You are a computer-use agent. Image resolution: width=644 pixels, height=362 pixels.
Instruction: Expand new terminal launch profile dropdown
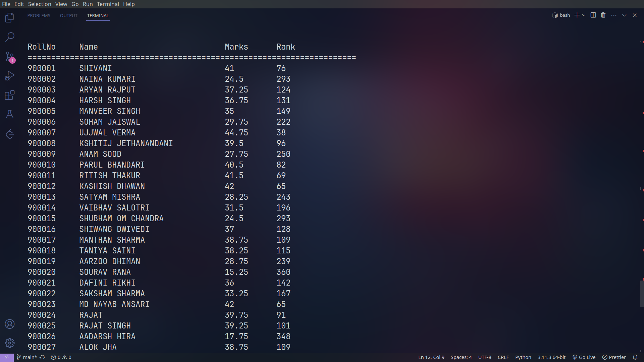pyautogui.click(x=584, y=15)
